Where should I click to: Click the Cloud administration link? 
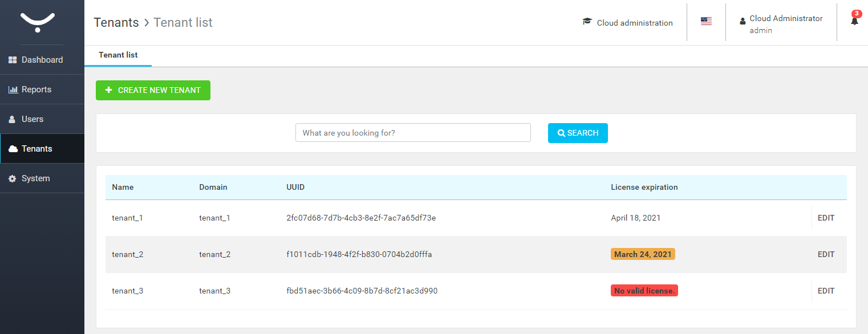tap(628, 23)
